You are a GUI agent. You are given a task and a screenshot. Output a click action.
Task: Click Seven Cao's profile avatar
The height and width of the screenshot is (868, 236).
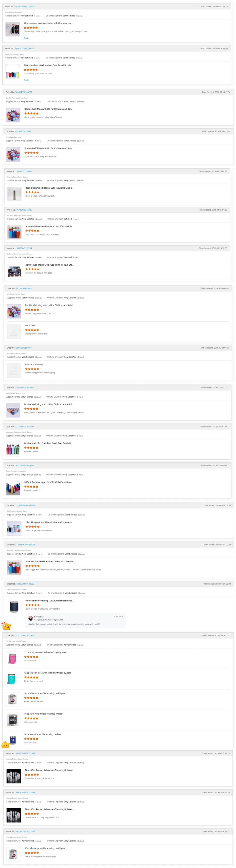(x=31, y=618)
